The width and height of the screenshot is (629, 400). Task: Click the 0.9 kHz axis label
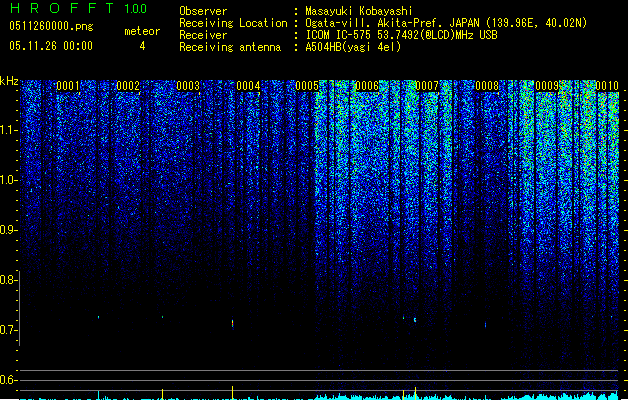tap(8, 230)
